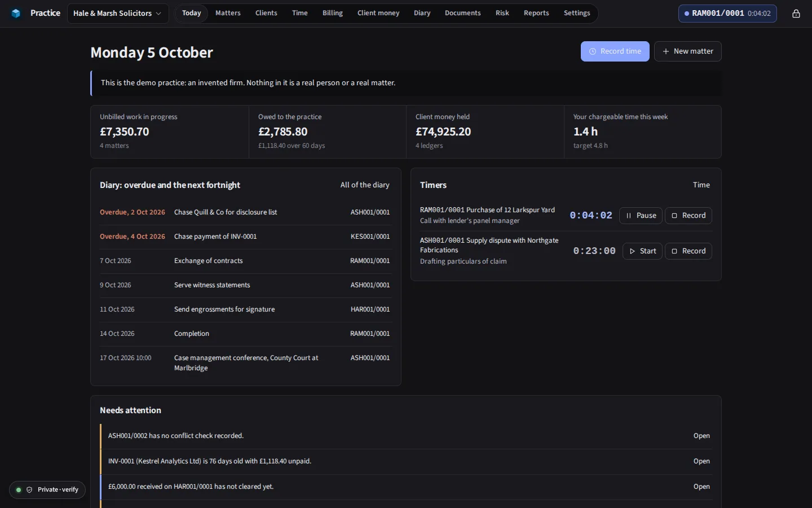Viewport: 812px width, 508px height.
Task: Go to the Today tab
Action: [192, 13]
